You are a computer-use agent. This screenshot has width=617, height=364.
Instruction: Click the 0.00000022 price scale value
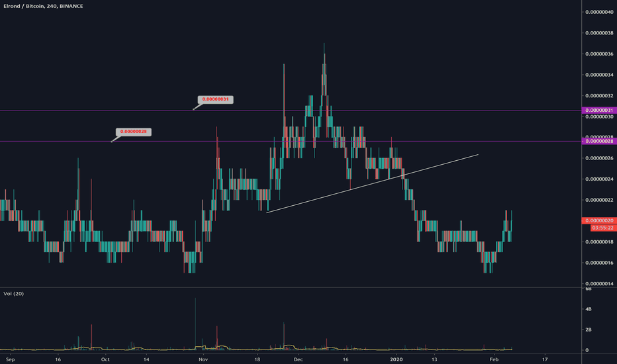599,200
